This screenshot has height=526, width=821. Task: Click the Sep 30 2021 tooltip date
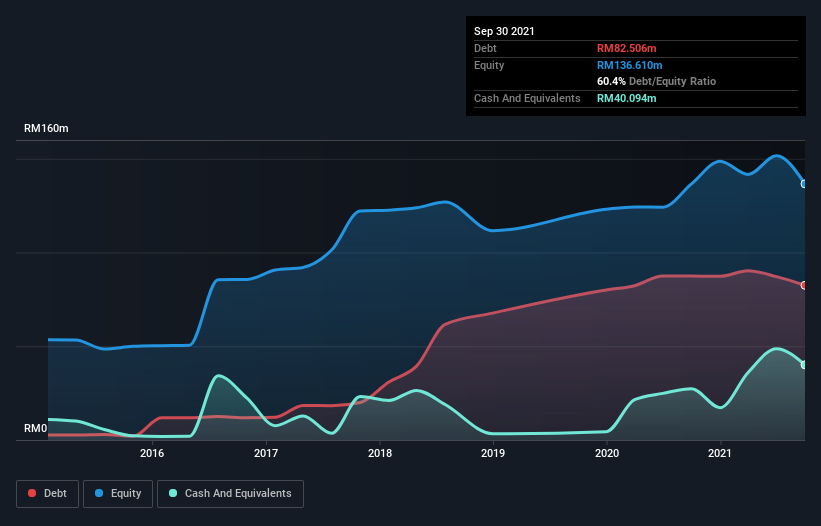pyautogui.click(x=504, y=31)
